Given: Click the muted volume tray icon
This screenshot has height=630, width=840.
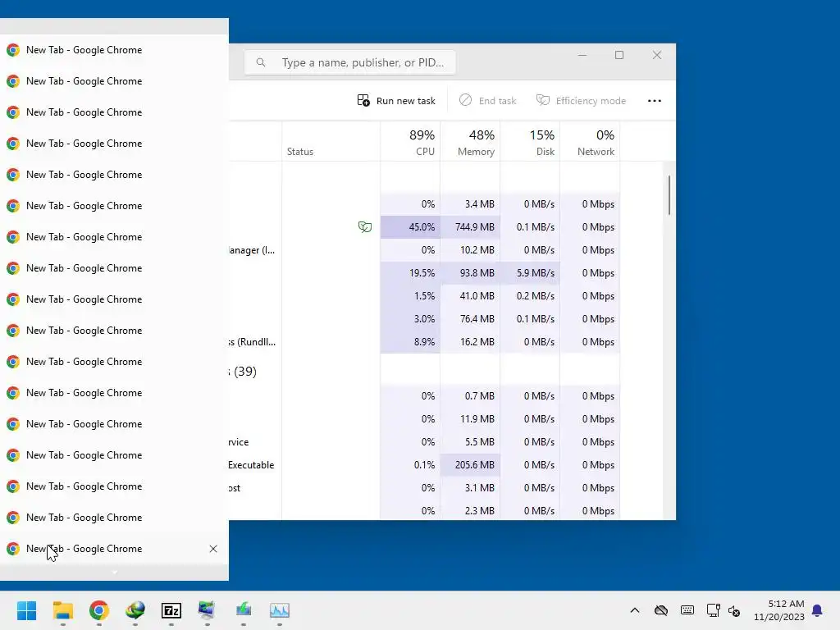Looking at the screenshot, I should pos(734,610).
